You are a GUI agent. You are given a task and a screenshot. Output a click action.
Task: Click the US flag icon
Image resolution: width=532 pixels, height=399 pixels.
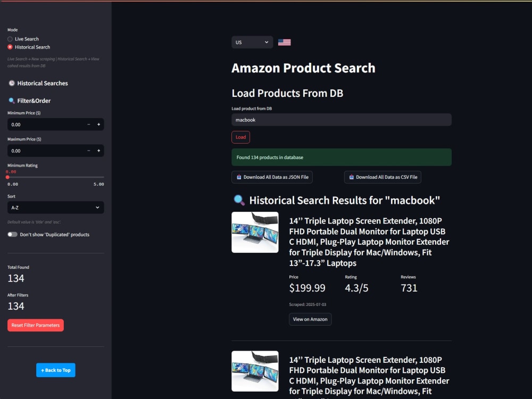click(284, 42)
